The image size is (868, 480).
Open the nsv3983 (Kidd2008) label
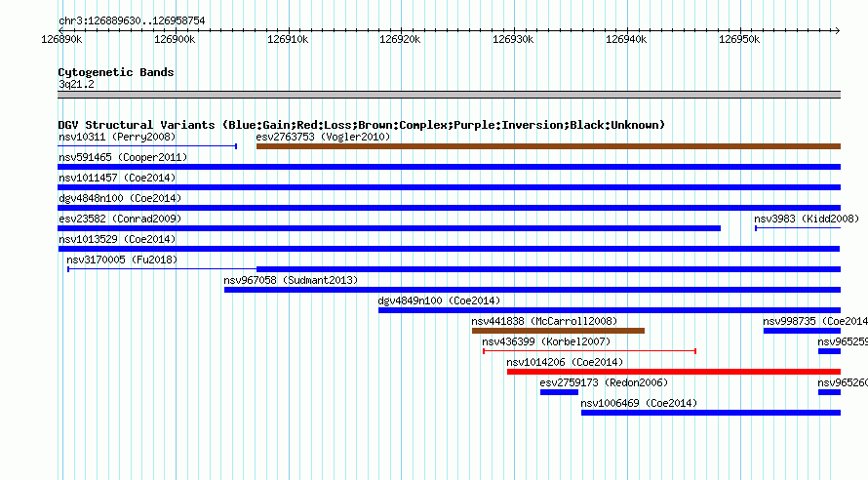pos(807,219)
